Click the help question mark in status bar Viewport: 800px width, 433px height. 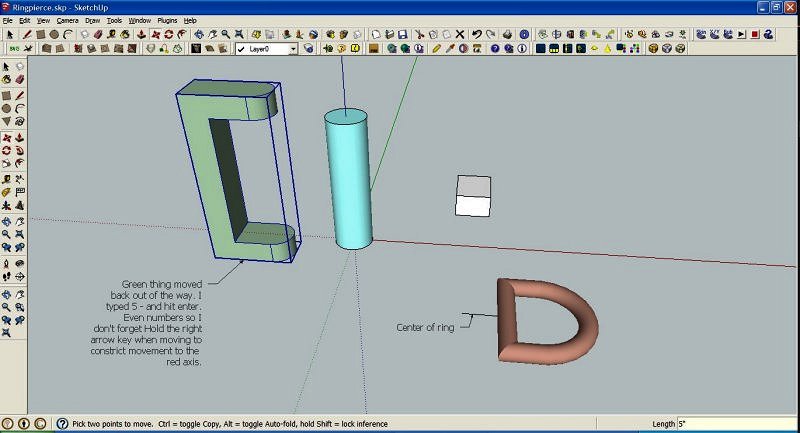click(62, 424)
